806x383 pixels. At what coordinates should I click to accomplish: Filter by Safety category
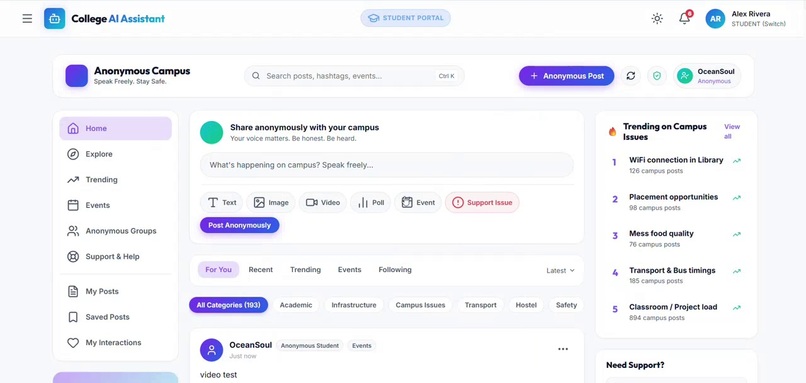566,305
